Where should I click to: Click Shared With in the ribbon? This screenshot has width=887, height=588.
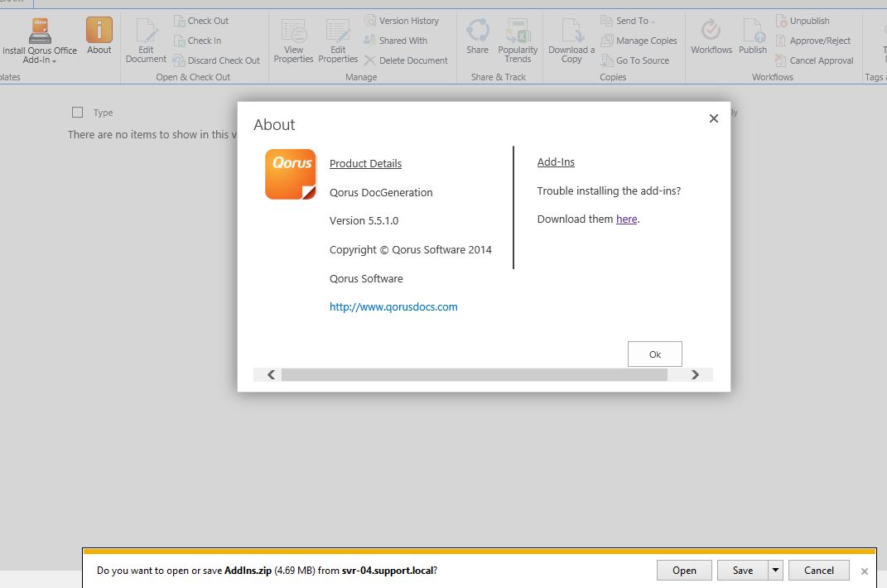(396, 41)
